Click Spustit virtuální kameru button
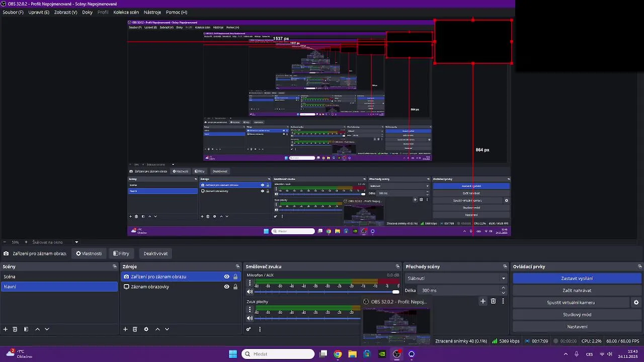 [x=571, y=303]
